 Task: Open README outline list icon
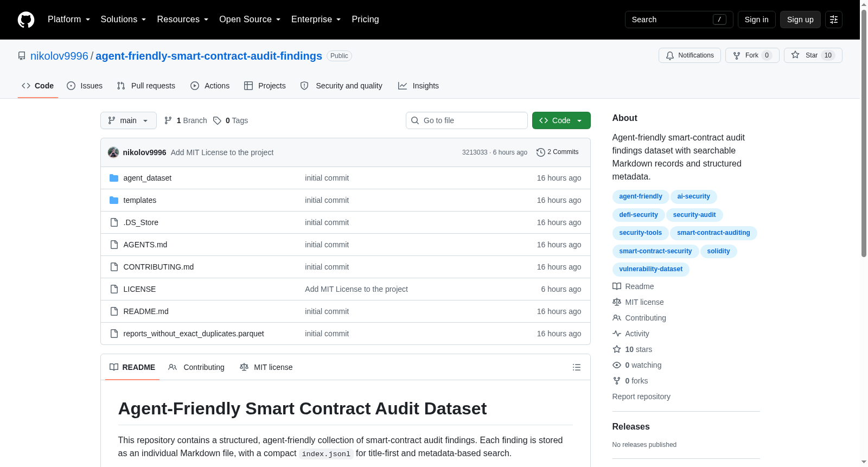(577, 367)
